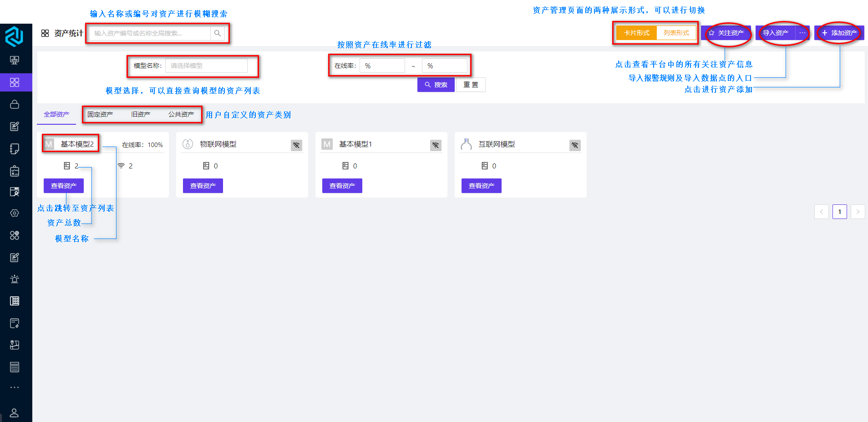Click the 导入资产 button
868x422 pixels.
pyautogui.click(x=776, y=33)
